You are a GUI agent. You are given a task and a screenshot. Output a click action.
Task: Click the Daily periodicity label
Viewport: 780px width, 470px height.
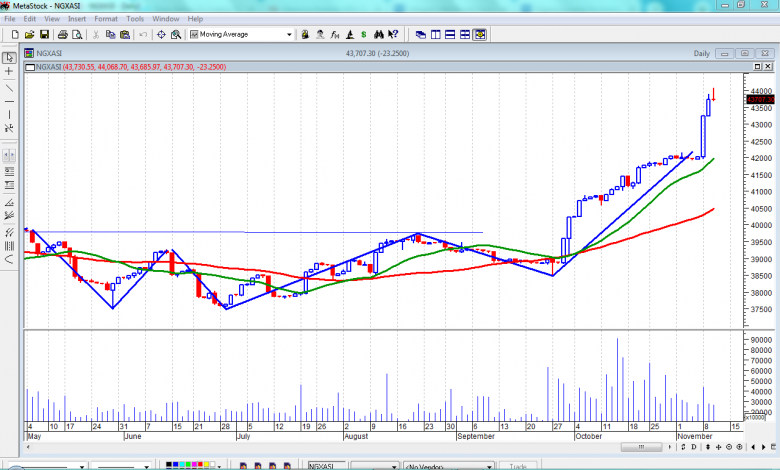click(701, 54)
